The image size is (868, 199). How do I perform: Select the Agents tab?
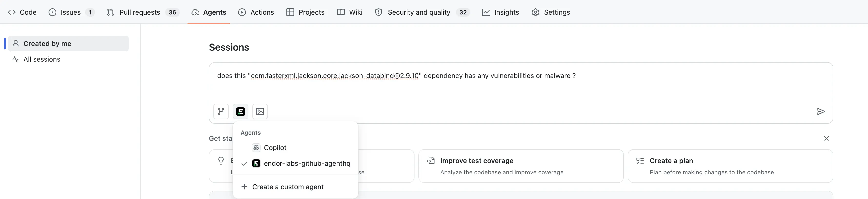[x=209, y=12]
